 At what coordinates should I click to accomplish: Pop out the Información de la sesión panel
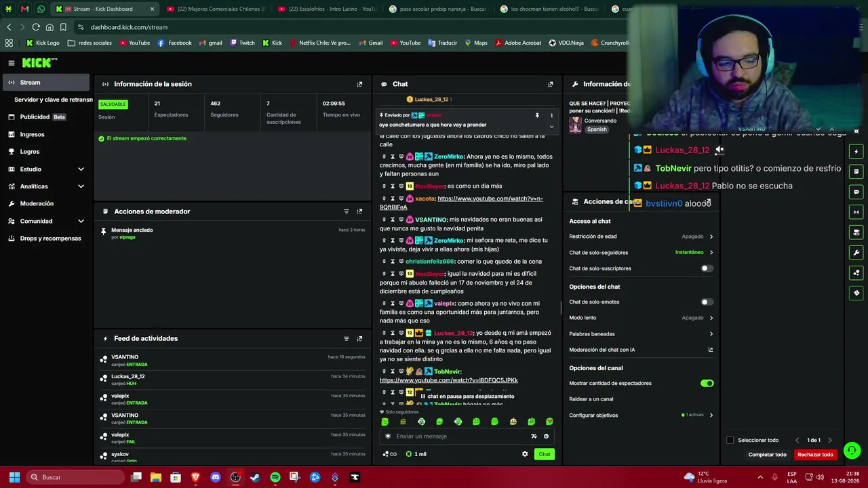(x=359, y=84)
